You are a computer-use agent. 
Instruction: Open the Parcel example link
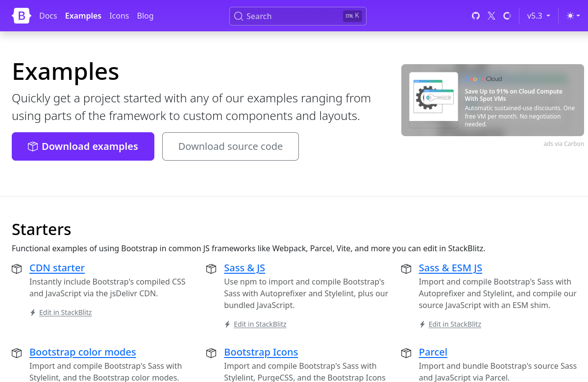click(433, 352)
